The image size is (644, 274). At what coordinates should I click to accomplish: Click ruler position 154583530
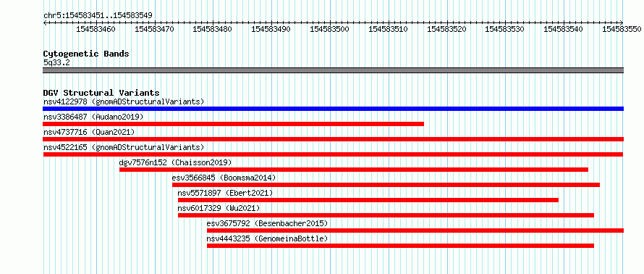click(x=505, y=29)
